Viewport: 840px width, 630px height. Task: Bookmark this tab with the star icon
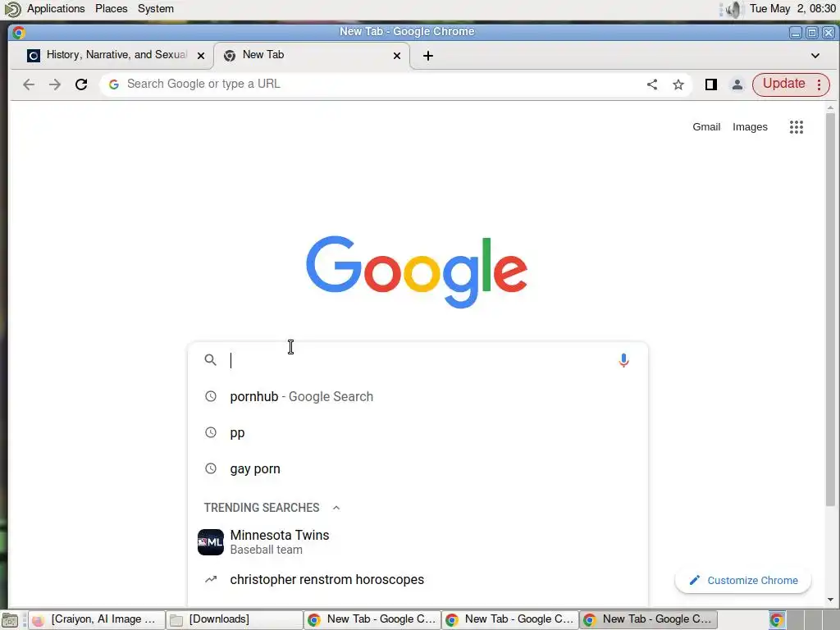coord(678,84)
